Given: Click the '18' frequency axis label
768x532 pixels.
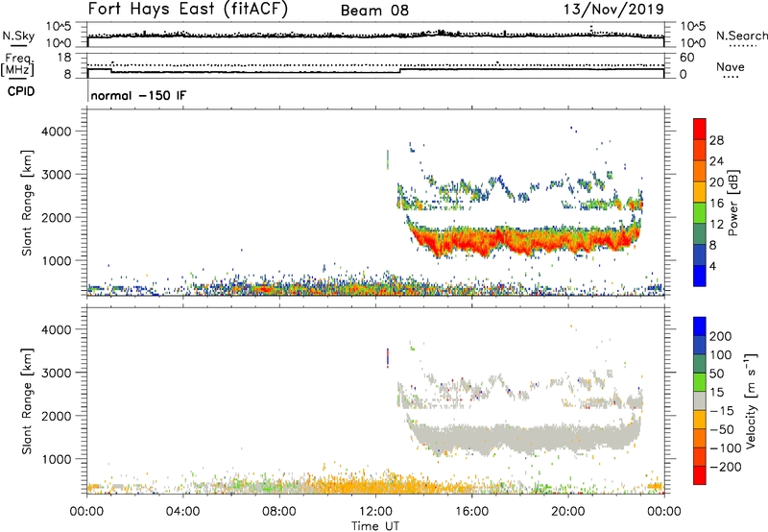Looking at the screenshot, I should coord(63,58).
